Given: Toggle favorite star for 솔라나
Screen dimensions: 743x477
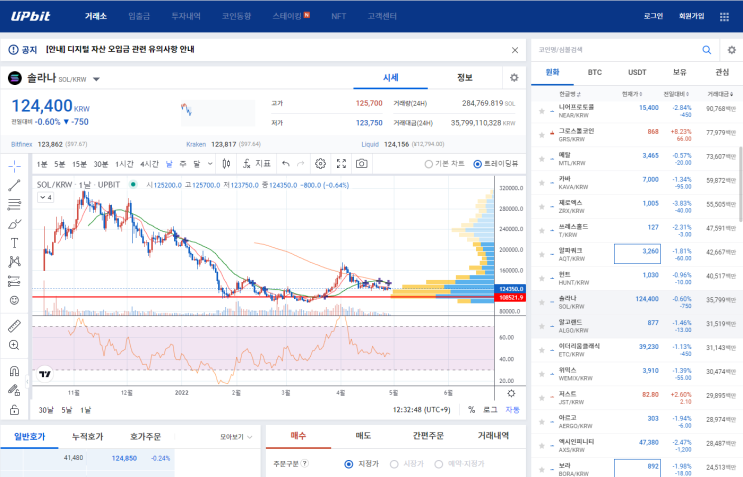Looking at the screenshot, I should pos(542,302).
